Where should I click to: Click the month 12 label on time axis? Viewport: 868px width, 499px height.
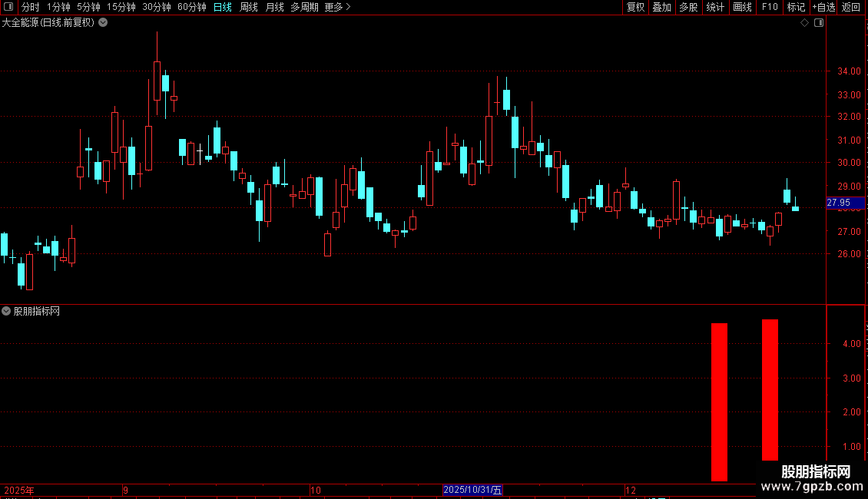631,490
